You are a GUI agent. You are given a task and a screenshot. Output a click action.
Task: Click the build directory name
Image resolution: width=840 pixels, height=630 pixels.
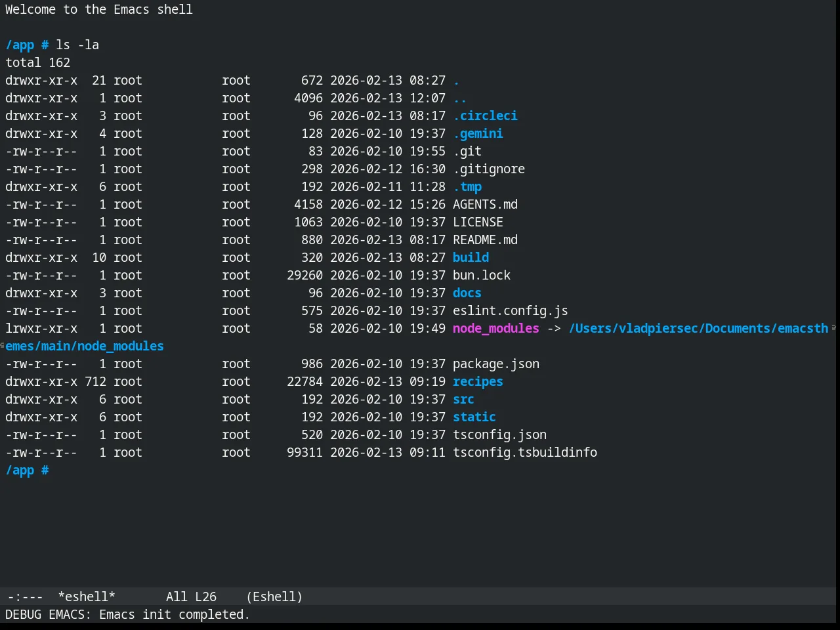471,257
